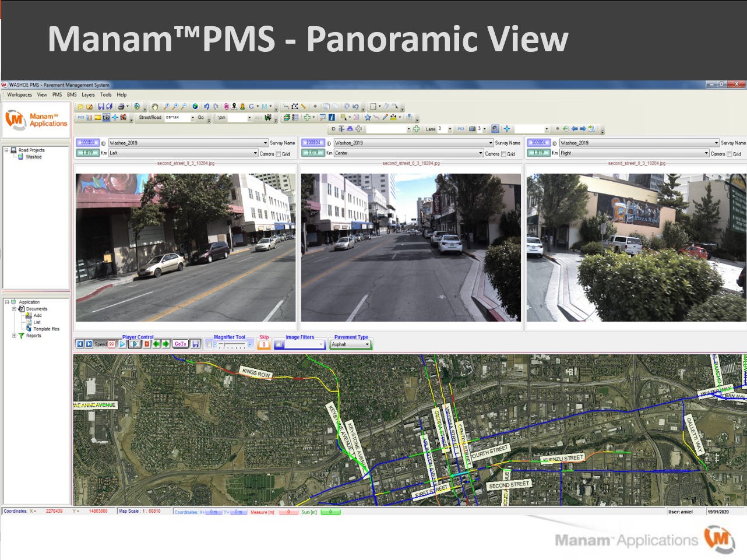Click the red Stop button in player

click(147, 344)
